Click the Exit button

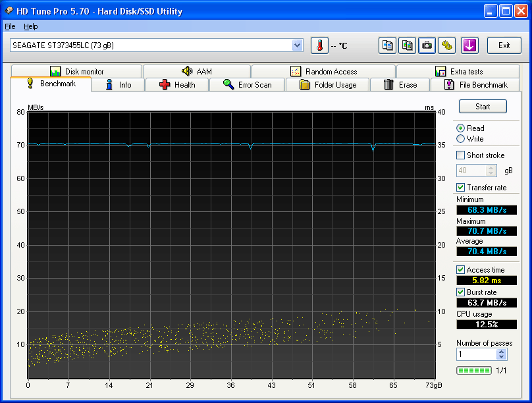coord(504,45)
